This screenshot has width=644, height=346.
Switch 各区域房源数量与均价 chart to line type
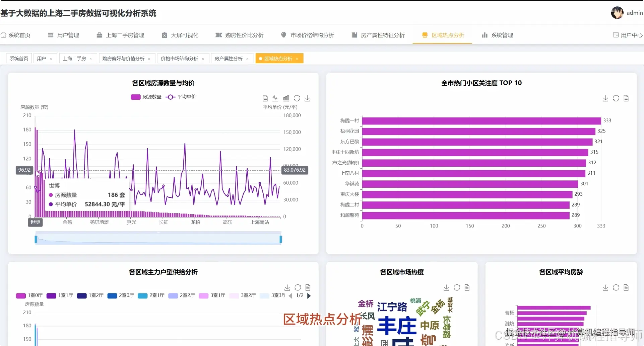point(275,98)
